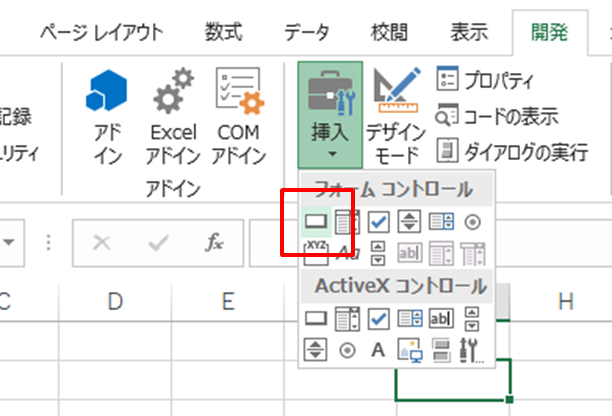Insert an ActiveX Combo Box
The image size is (612, 416).
click(347, 319)
